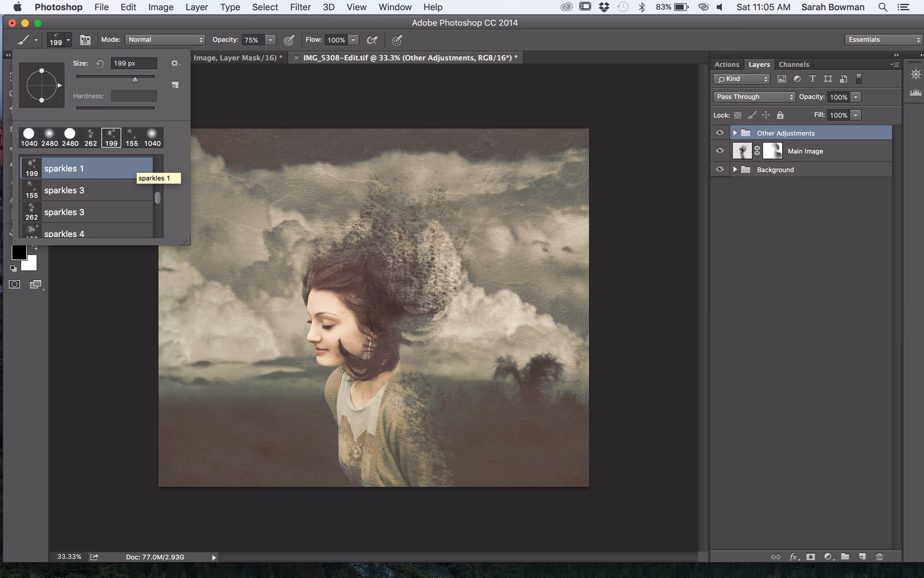
Task: Click the foreground color swatch
Action: 20,252
